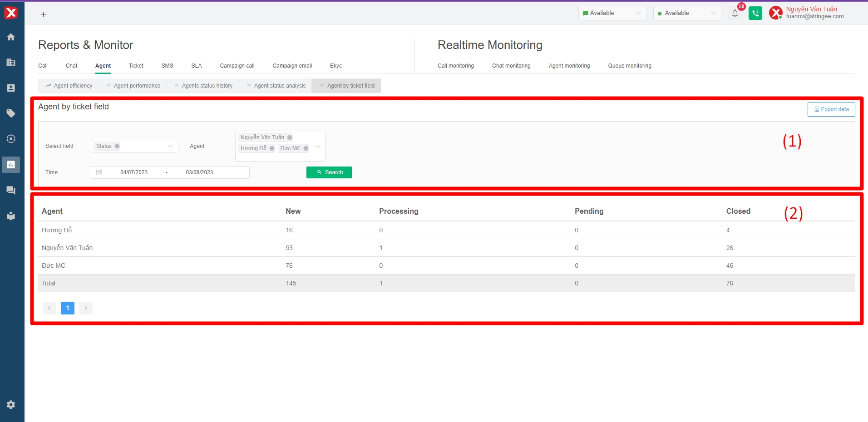The width and height of the screenshot is (868, 422).
Task: Click the start date 04/07/2023 field
Action: point(134,172)
